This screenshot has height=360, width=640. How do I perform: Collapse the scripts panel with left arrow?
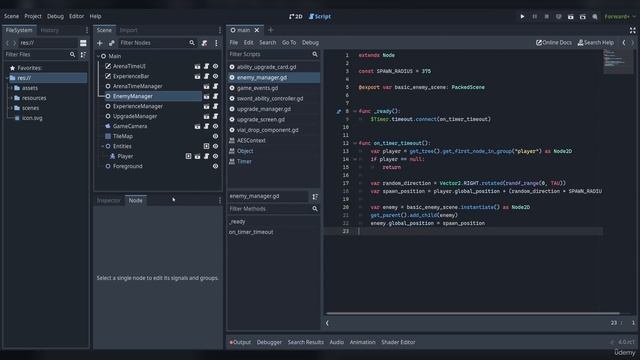tap(327, 323)
